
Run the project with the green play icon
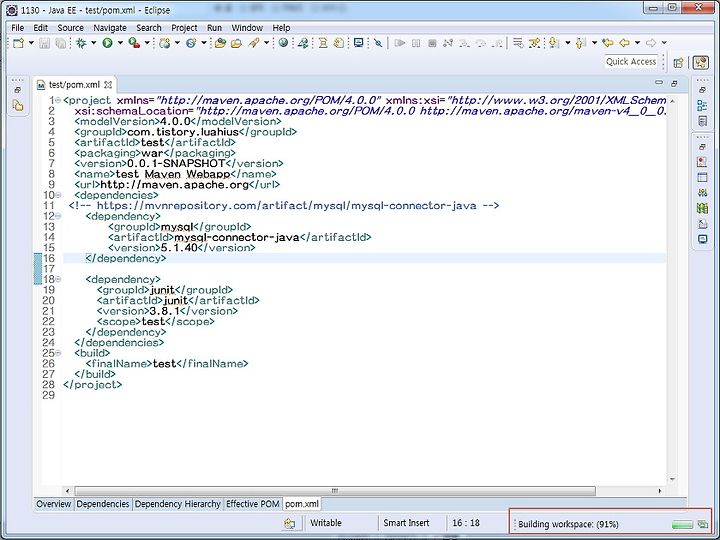(107, 43)
